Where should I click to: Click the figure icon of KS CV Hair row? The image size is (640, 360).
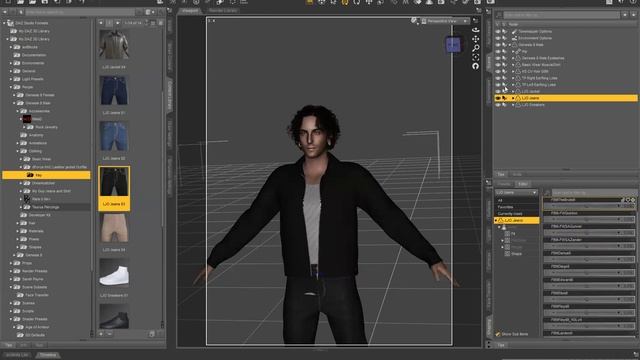tap(518, 71)
